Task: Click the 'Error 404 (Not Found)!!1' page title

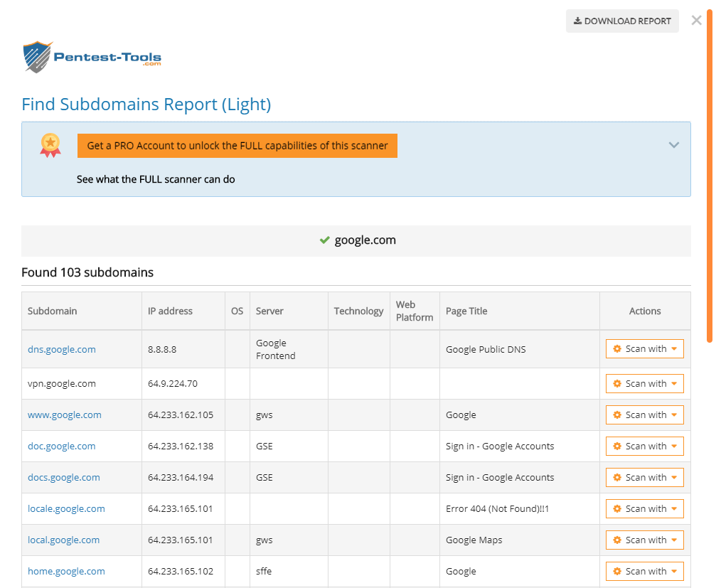Action: click(497, 509)
